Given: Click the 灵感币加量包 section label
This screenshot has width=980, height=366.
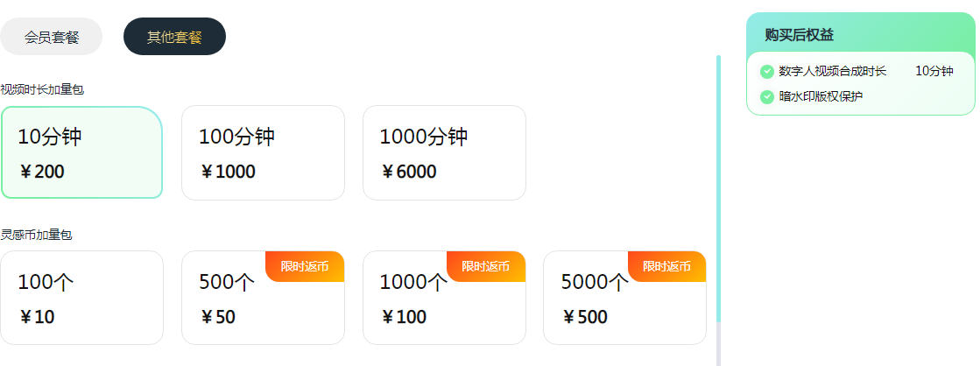Looking at the screenshot, I should coord(36,235).
